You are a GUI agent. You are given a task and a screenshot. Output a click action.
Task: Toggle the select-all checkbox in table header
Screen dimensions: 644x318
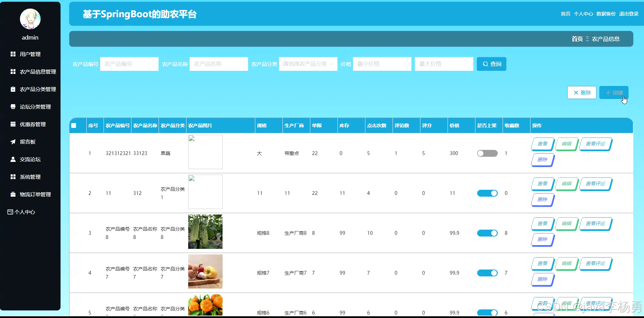(74, 125)
